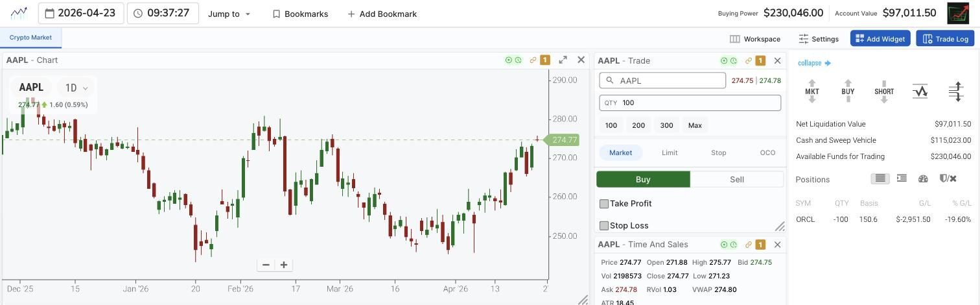Maximize the AAPL Chart widget
The height and width of the screenshot is (305, 980).
pyautogui.click(x=563, y=60)
